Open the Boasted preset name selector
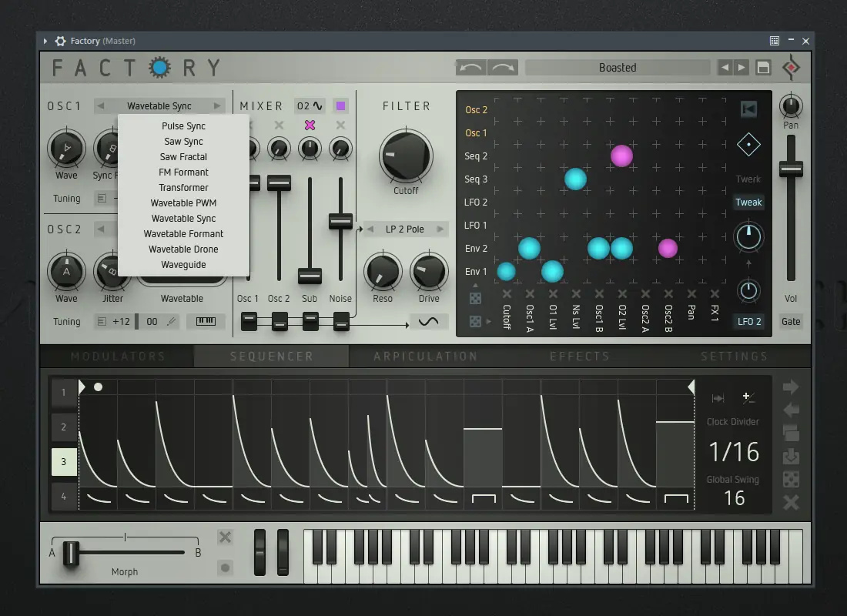 coord(618,68)
